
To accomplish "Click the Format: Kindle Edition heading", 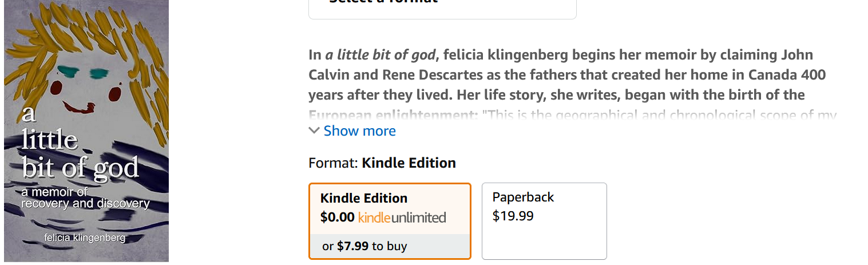I will (x=382, y=163).
